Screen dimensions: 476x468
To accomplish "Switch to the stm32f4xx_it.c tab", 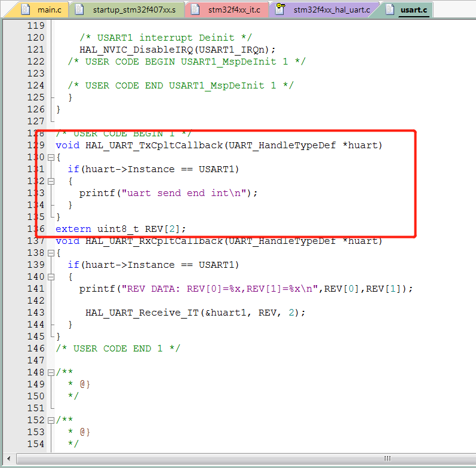I will pos(227,10).
